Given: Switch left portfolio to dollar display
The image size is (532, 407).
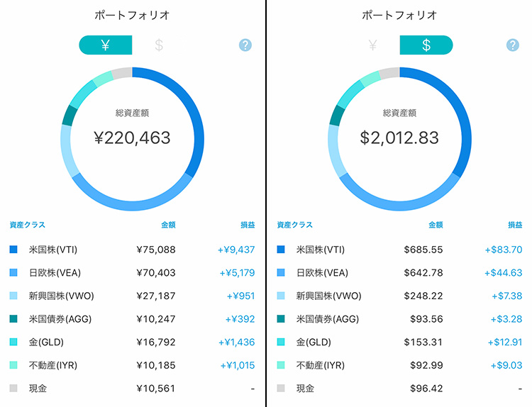Looking at the screenshot, I should pyautogui.click(x=158, y=45).
